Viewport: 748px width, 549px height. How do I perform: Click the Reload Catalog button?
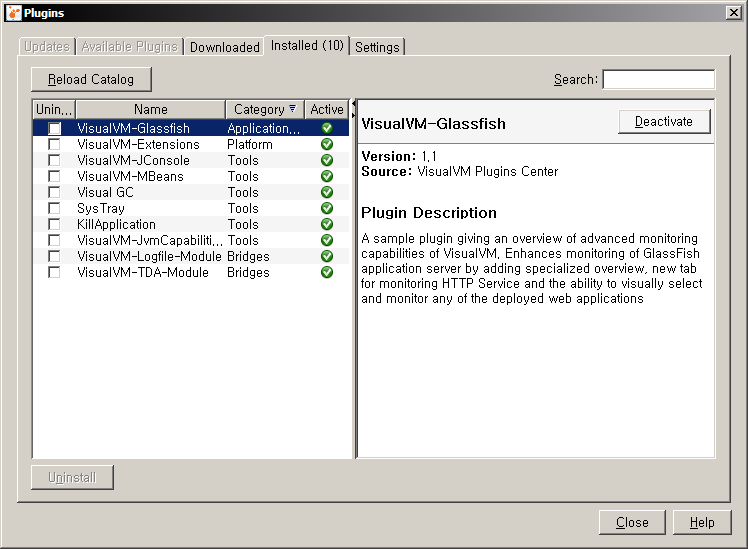coord(91,79)
